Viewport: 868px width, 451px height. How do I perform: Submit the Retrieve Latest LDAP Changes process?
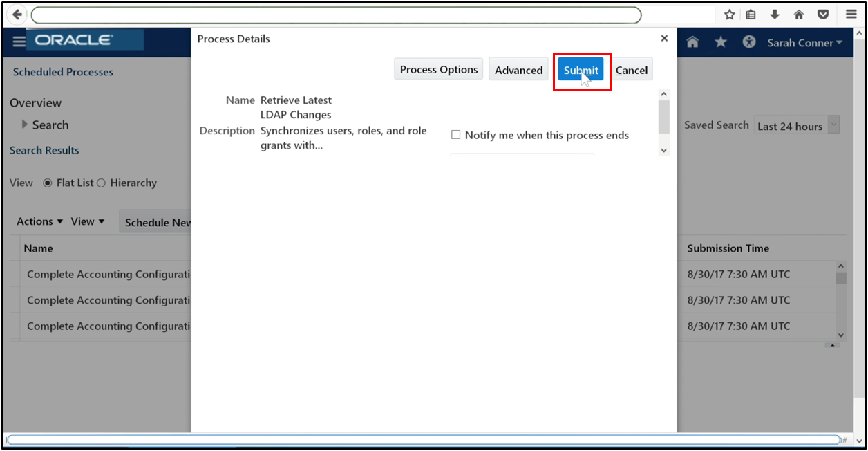pos(581,69)
